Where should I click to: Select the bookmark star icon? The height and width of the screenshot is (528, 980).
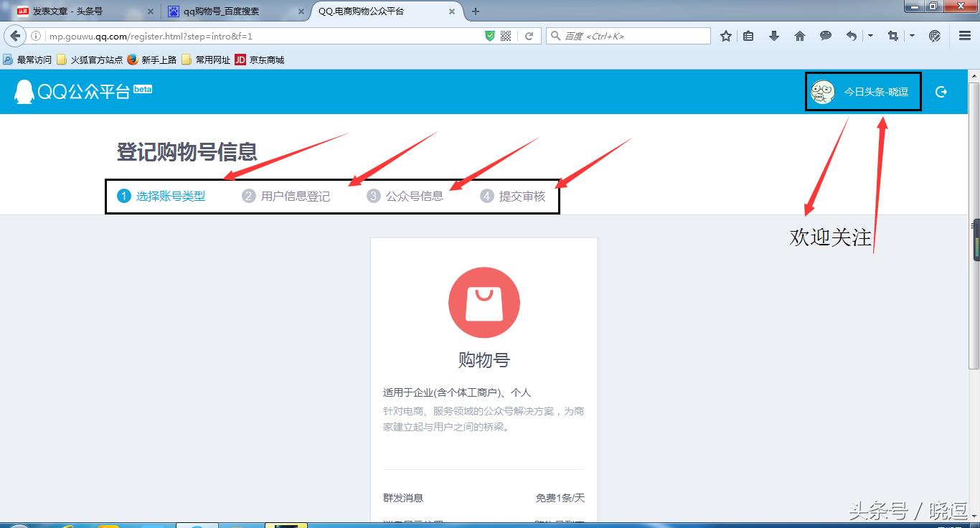tap(727, 35)
